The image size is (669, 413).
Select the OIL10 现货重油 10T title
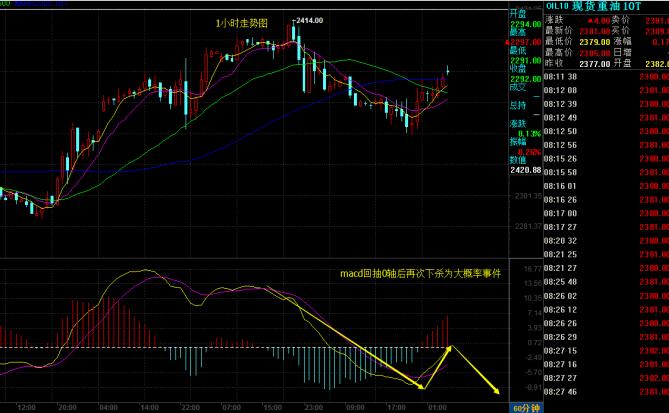(593, 6)
